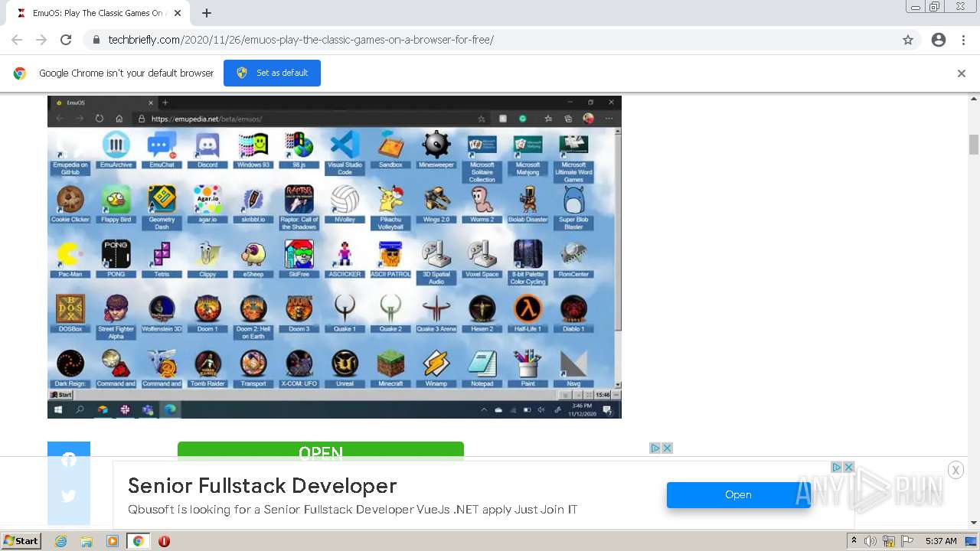Click the AdChoices icon on bottom ad

pos(837,467)
